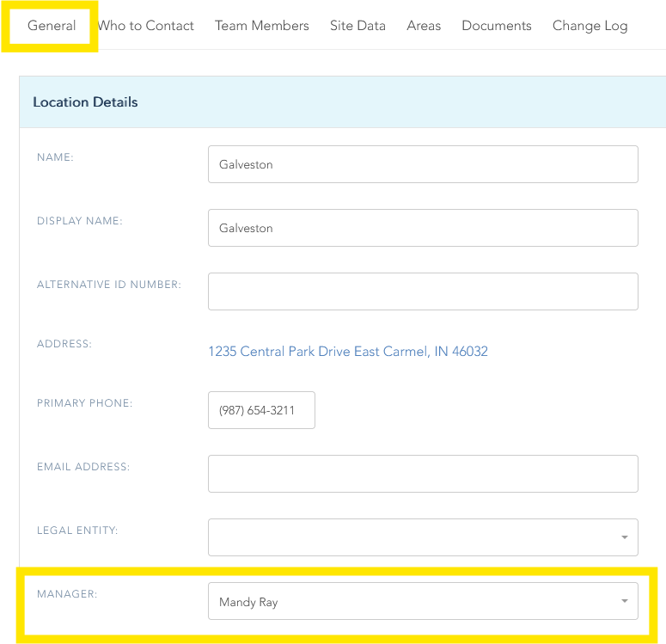
Task: Click the Alternative ID Number field
Action: (423, 291)
